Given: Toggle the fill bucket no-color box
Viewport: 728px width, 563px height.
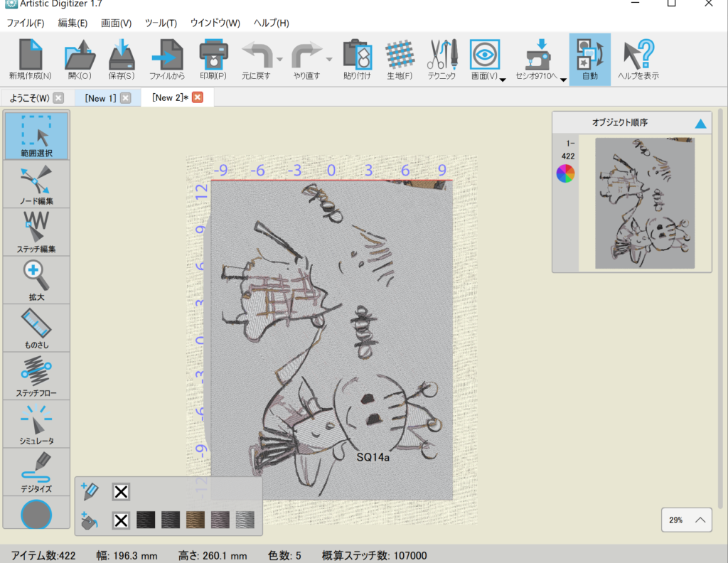Looking at the screenshot, I should click(x=121, y=520).
